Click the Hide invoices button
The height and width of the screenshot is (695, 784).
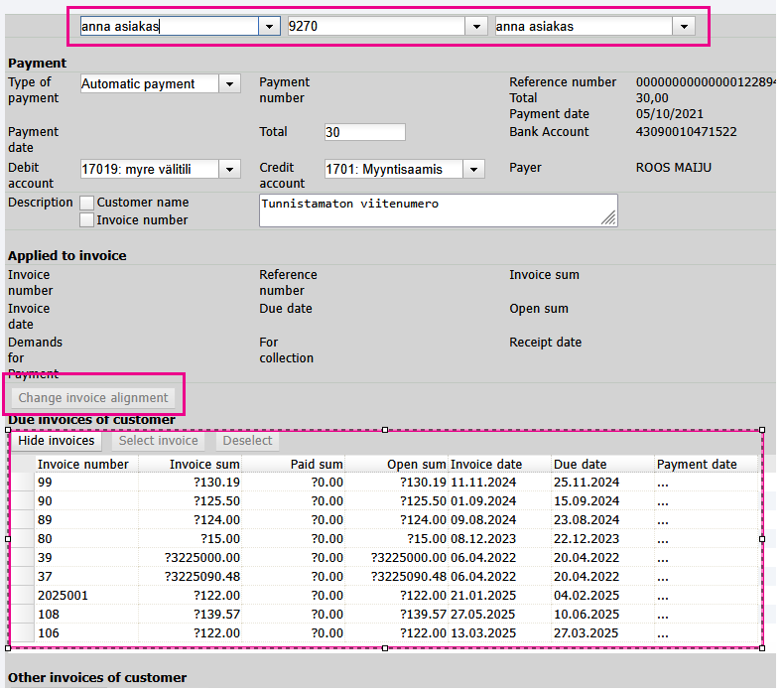click(56, 441)
